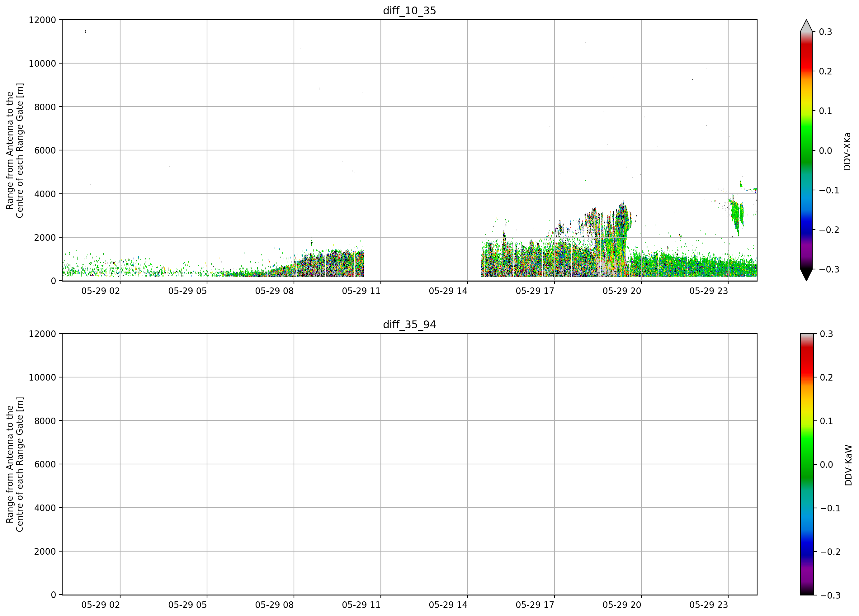
Task: Select "05-29 23" tick under the diff_10_35 plot
Action: (709, 291)
